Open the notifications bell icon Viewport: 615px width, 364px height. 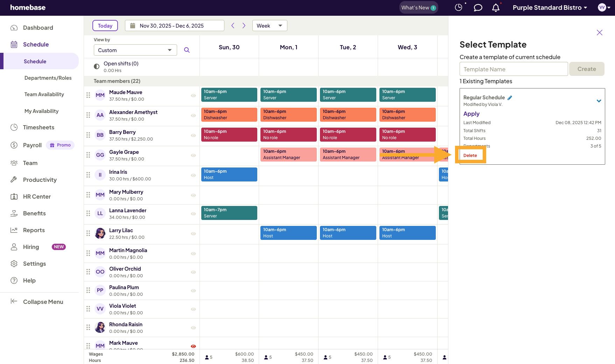[496, 8]
